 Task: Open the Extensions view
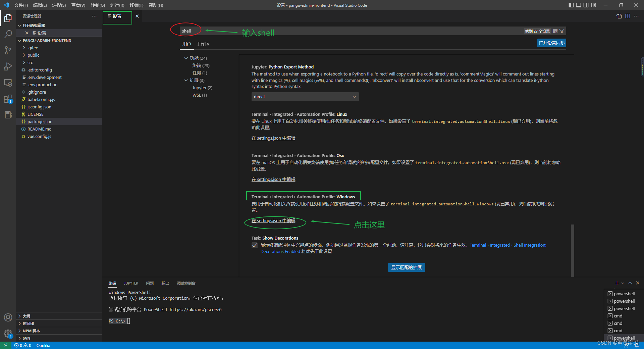pyautogui.click(x=8, y=99)
